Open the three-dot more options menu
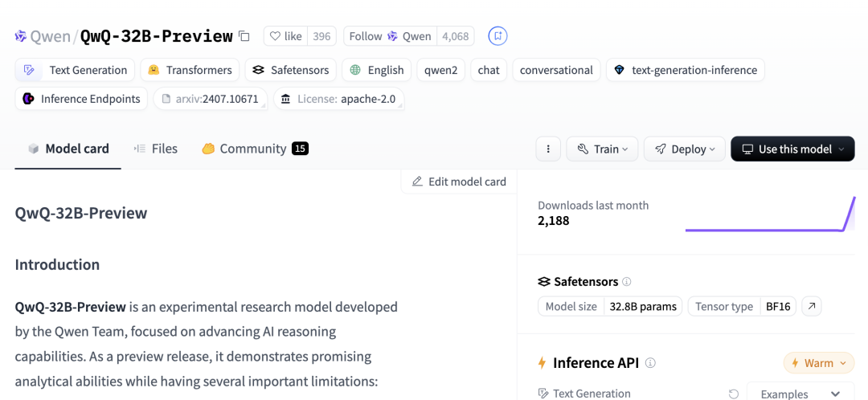 549,149
